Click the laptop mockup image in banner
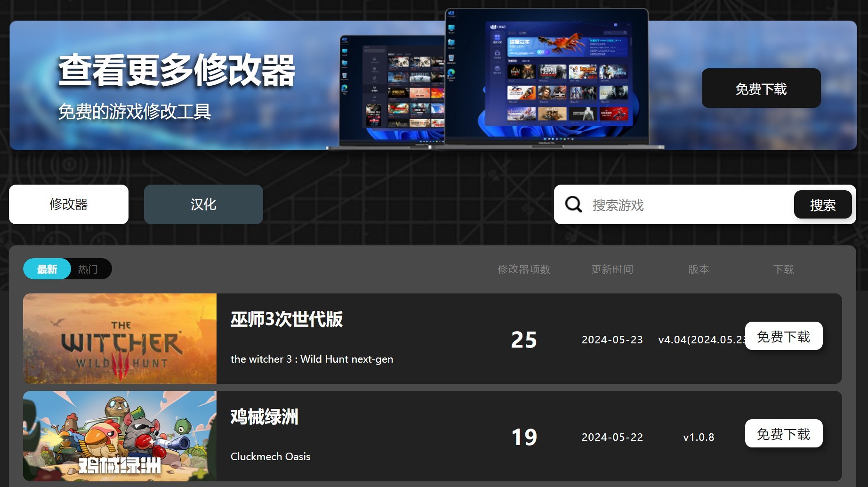This screenshot has width=868, height=487. click(494, 79)
